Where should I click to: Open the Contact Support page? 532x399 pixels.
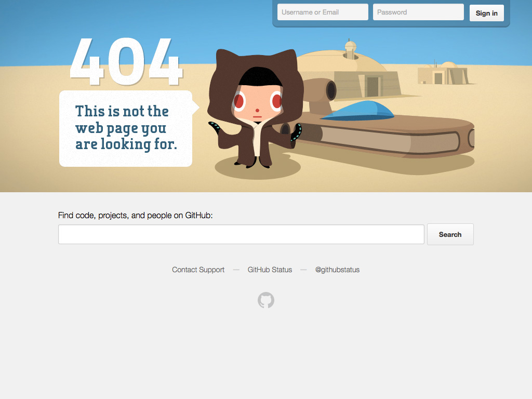pyautogui.click(x=198, y=270)
